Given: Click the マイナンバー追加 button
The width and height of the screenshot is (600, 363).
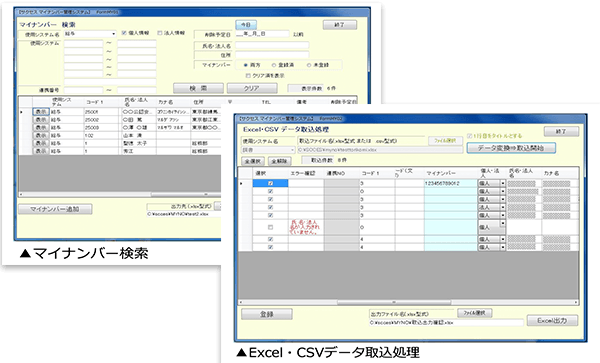Looking at the screenshot, I should (x=55, y=209).
